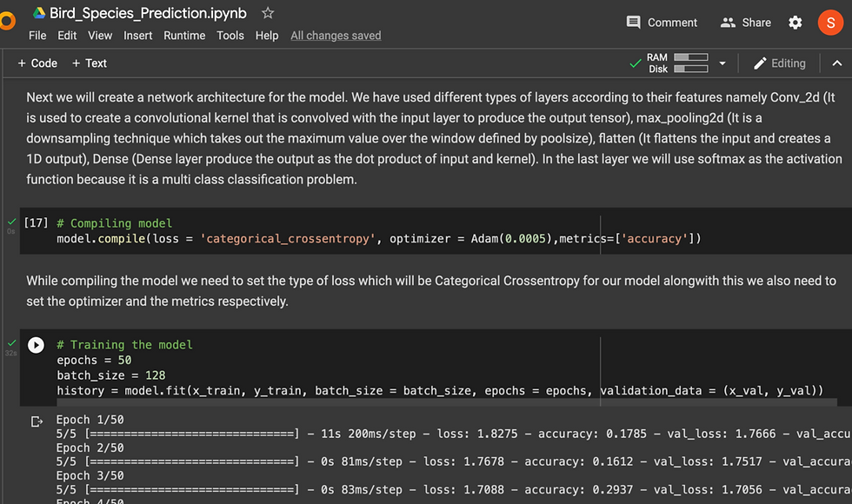
Task: Collapse the header with the up chevron
Action: pos(836,63)
